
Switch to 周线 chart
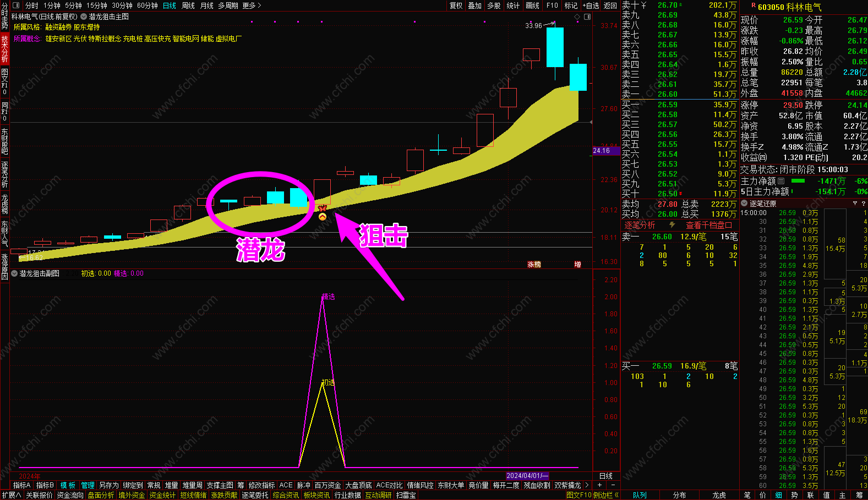click(x=188, y=6)
